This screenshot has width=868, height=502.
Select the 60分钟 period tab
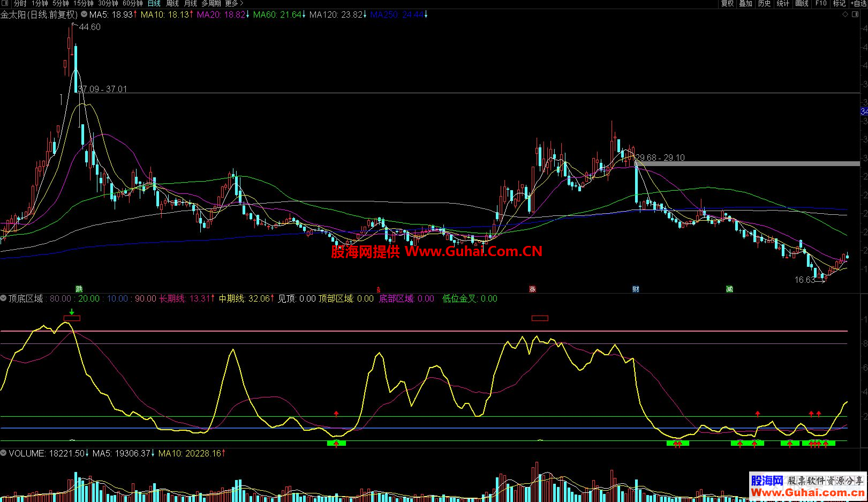pos(133,3)
